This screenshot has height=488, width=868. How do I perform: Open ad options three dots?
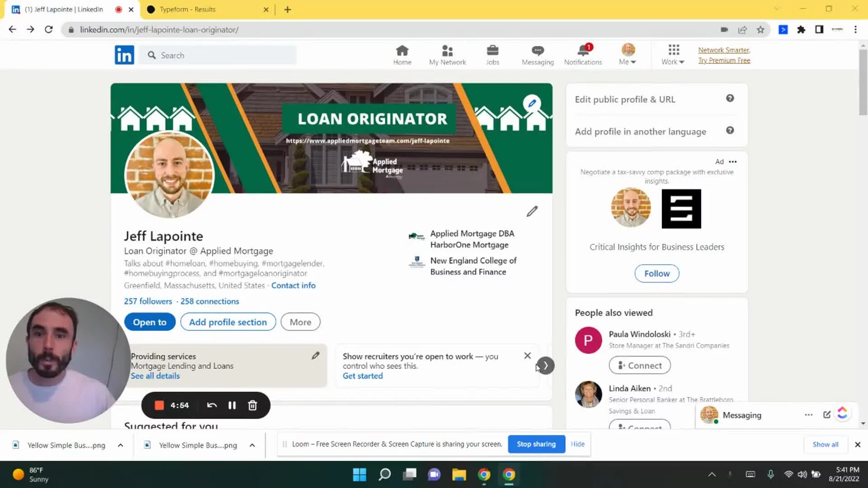pos(733,161)
